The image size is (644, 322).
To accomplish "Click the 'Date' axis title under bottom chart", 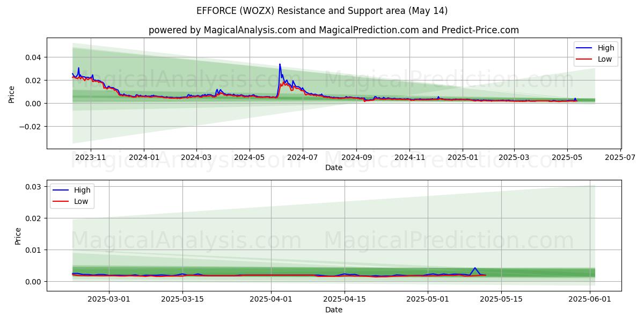I will (334, 310).
